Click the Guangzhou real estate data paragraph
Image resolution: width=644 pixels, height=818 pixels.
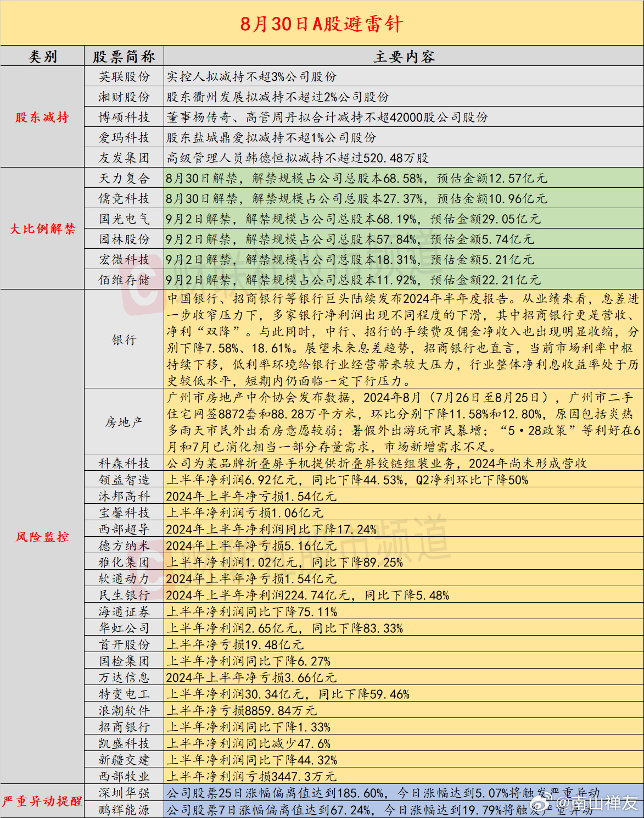click(x=403, y=422)
